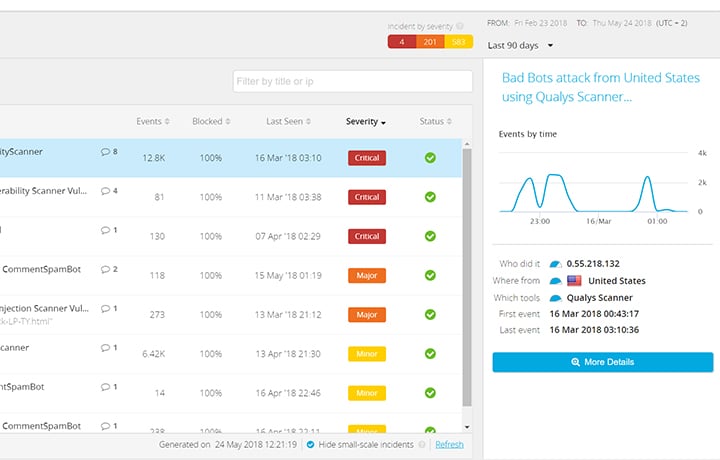Click blue icon beside Where from row
Screen dimensions: 720x460
556,281
